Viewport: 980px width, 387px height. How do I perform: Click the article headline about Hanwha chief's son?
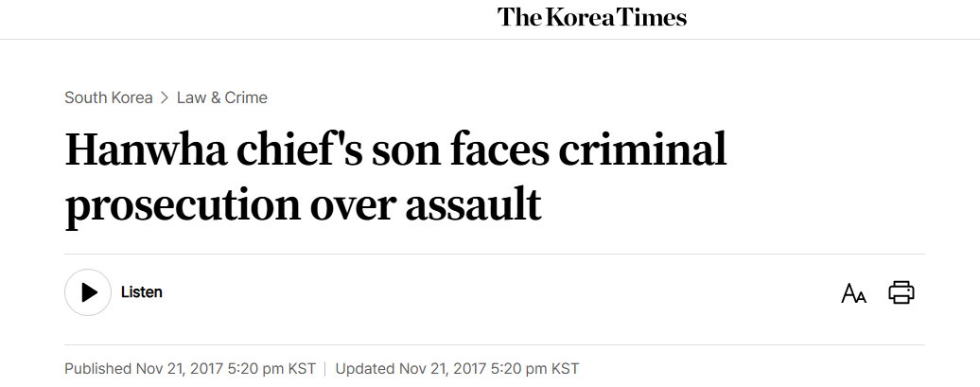pos(395,178)
